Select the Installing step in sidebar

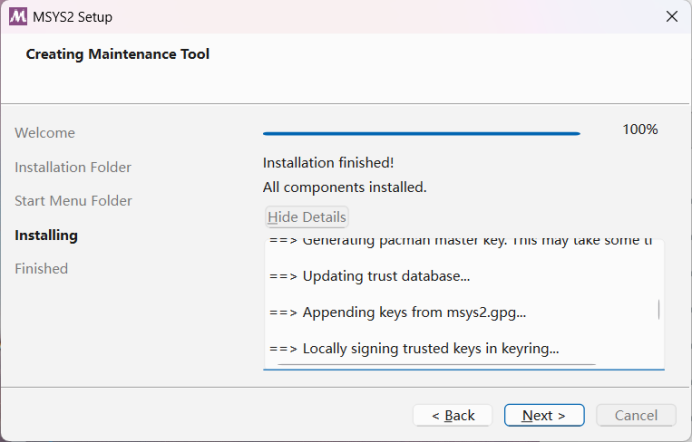point(46,235)
